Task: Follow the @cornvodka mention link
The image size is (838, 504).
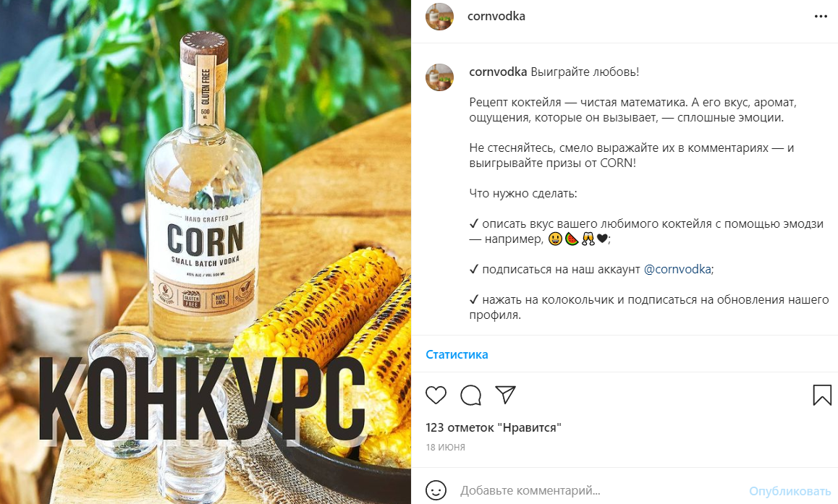Action: pos(677,269)
